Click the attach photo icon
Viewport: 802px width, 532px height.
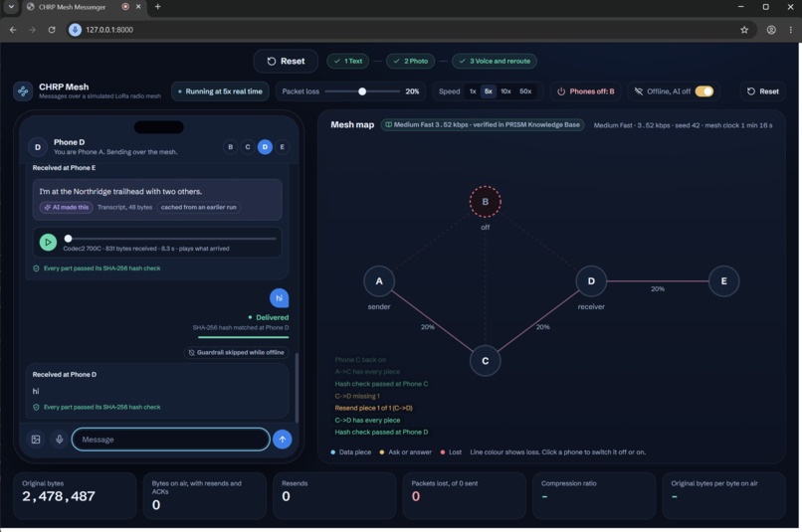[x=36, y=440]
